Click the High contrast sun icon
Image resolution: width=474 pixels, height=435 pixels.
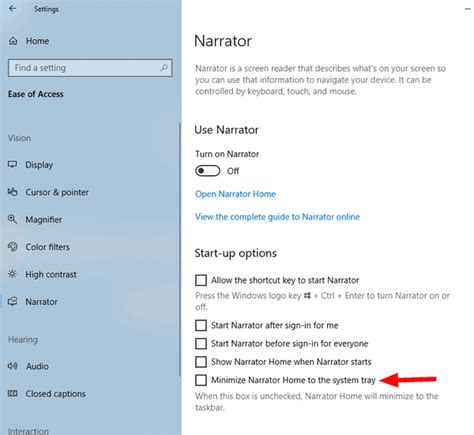(12, 274)
